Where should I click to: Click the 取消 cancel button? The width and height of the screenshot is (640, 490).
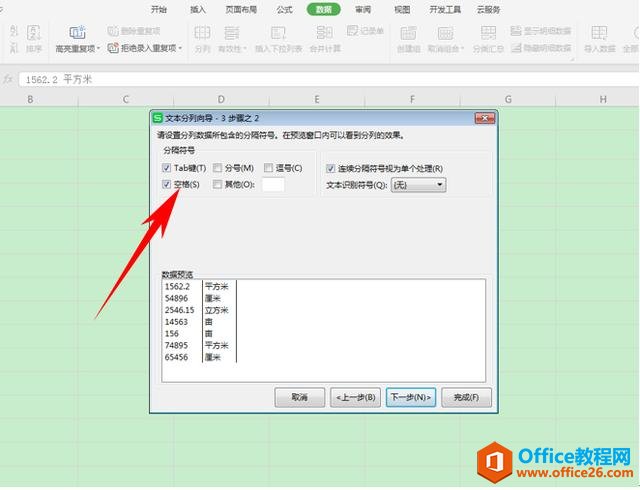[300, 397]
